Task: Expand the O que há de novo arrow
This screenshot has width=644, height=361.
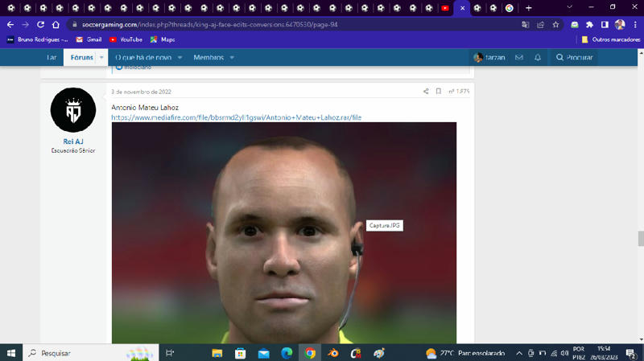Action: pyautogui.click(x=180, y=57)
